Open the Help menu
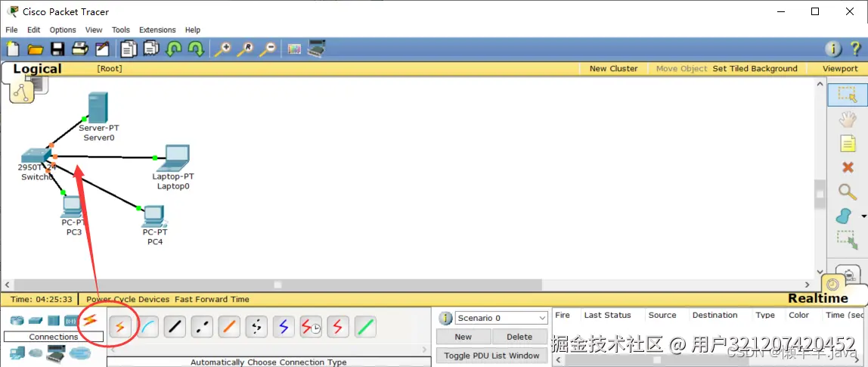Screen dimensions: 868x367 (193, 30)
